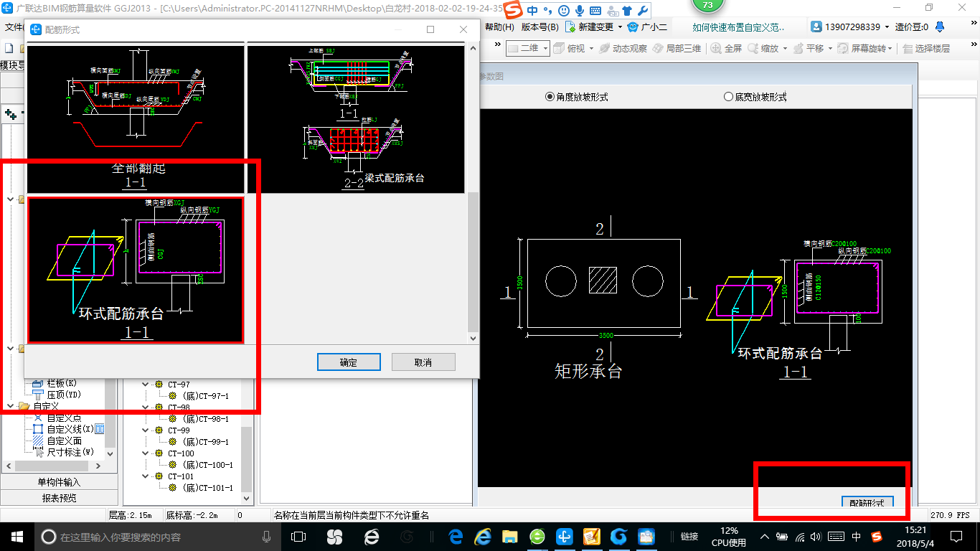This screenshot has height=551, width=980.
Task: Open Microsoft Edge from taskbar
Action: point(456,536)
